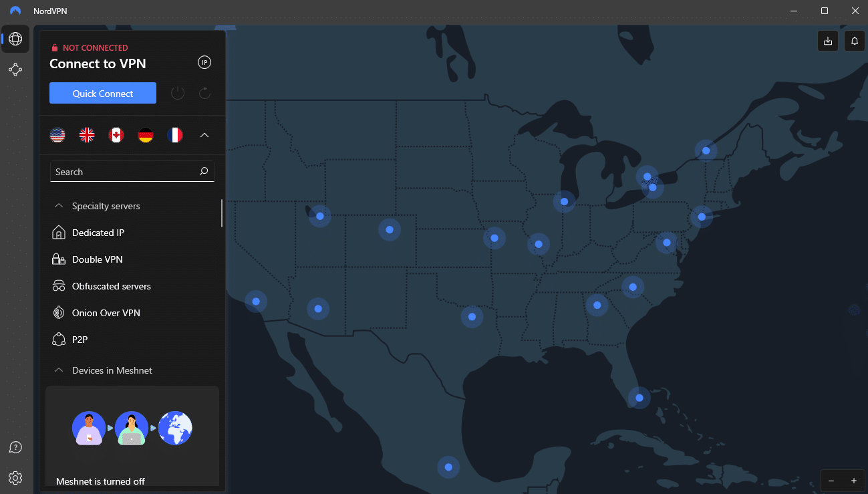Image resolution: width=868 pixels, height=494 pixels.
Task: Click the reconnect refresh icon
Action: coord(204,93)
